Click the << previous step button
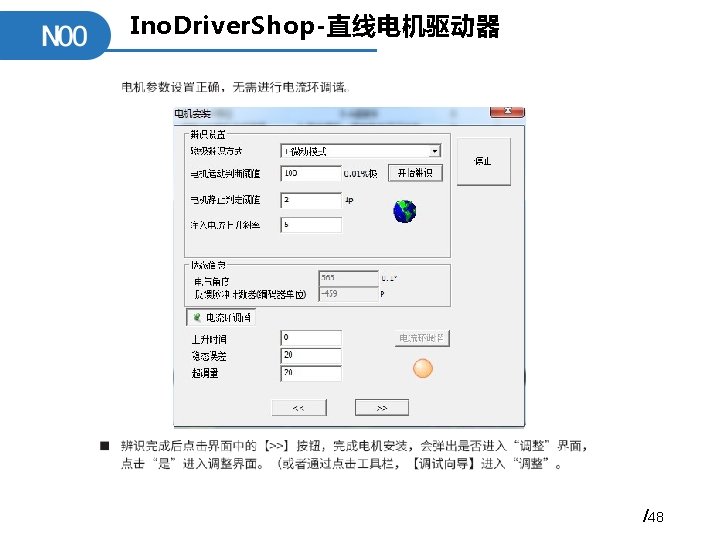This screenshot has width=720, height=540. tap(299, 408)
